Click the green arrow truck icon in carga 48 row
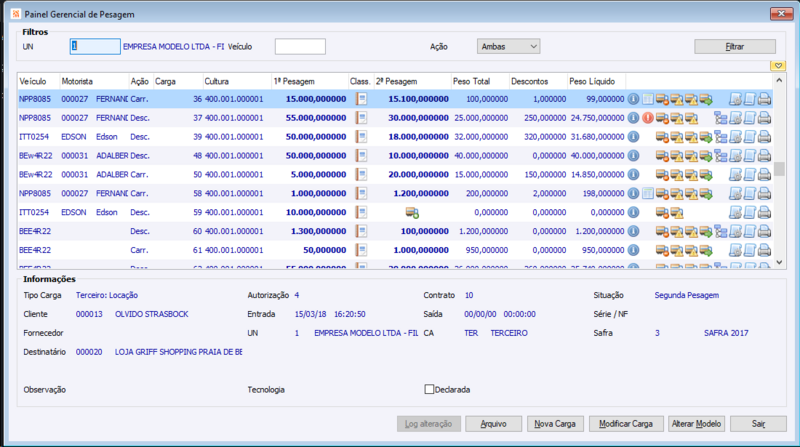This screenshot has width=800, height=447. 706,156
